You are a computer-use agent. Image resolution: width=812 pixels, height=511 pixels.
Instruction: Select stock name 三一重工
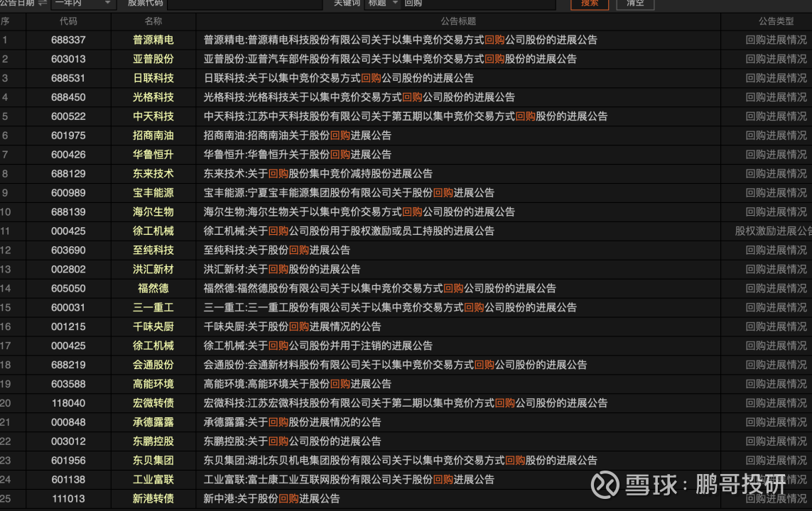click(153, 308)
